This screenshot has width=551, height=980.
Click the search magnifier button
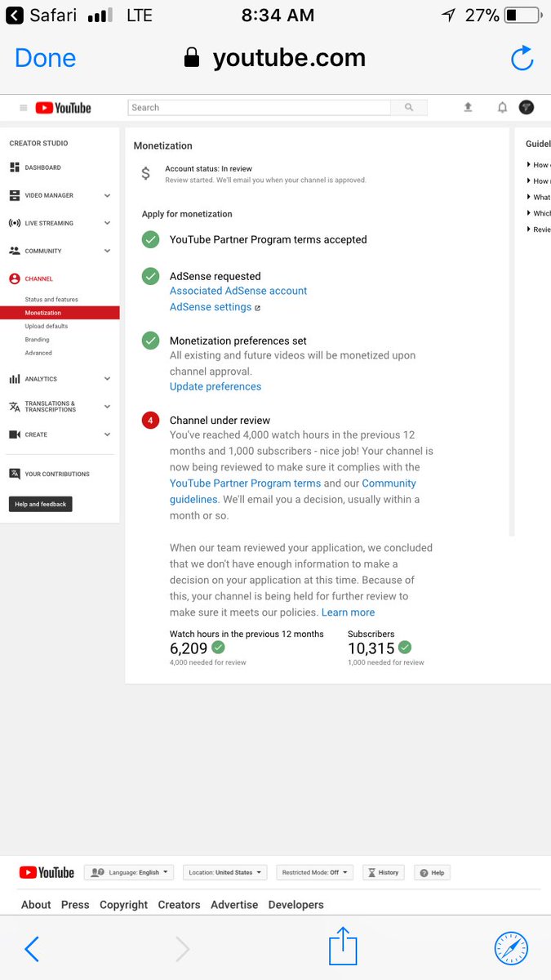[x=408, y=107]
